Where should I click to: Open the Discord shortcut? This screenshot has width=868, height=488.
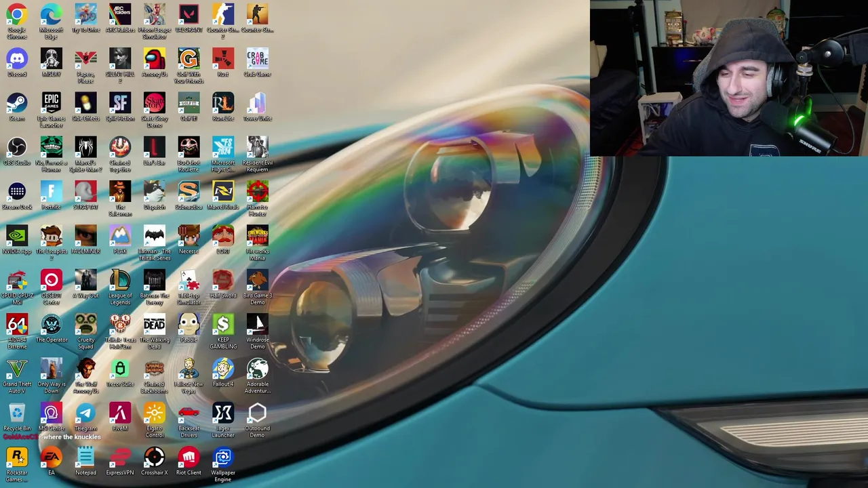pyautogui.click(x=17, y=59)
